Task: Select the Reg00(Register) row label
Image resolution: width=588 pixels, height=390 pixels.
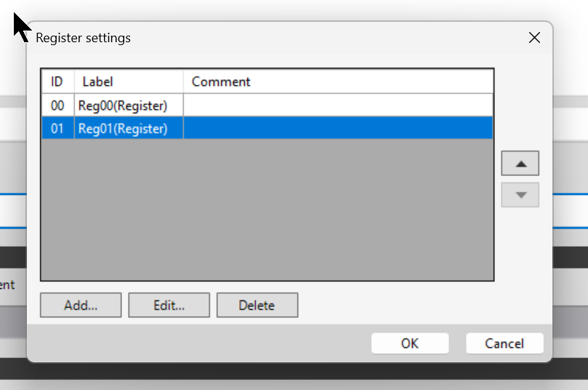Action: (x=129, y=106)
